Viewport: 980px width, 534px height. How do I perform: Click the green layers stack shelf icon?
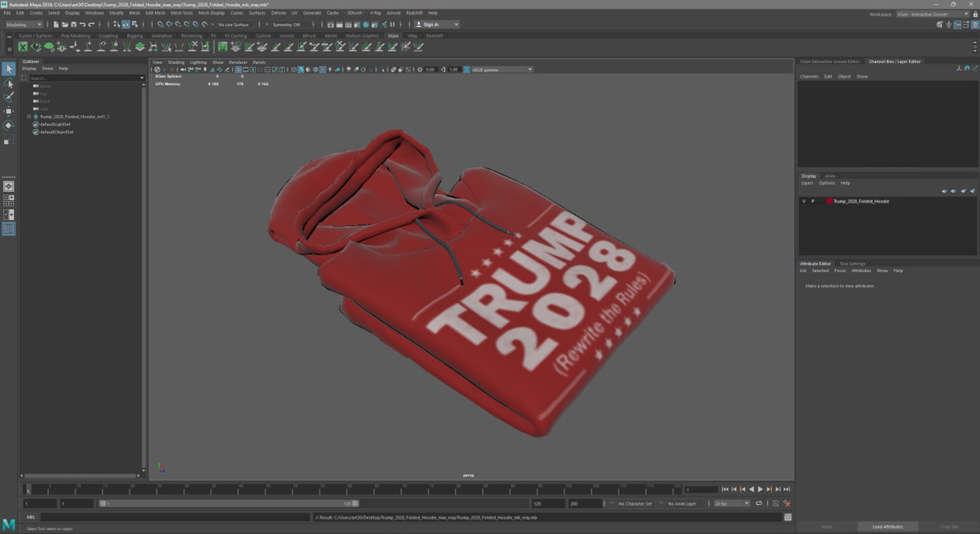[140, 47]
